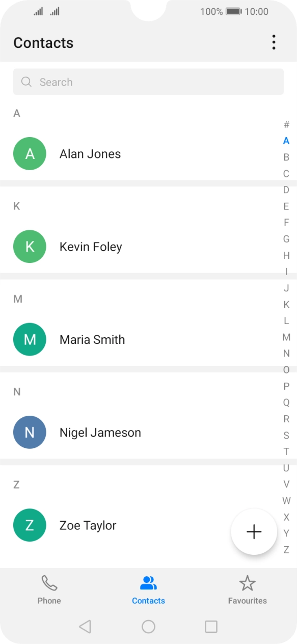Open the Phone dialer icon

(49, 582)
